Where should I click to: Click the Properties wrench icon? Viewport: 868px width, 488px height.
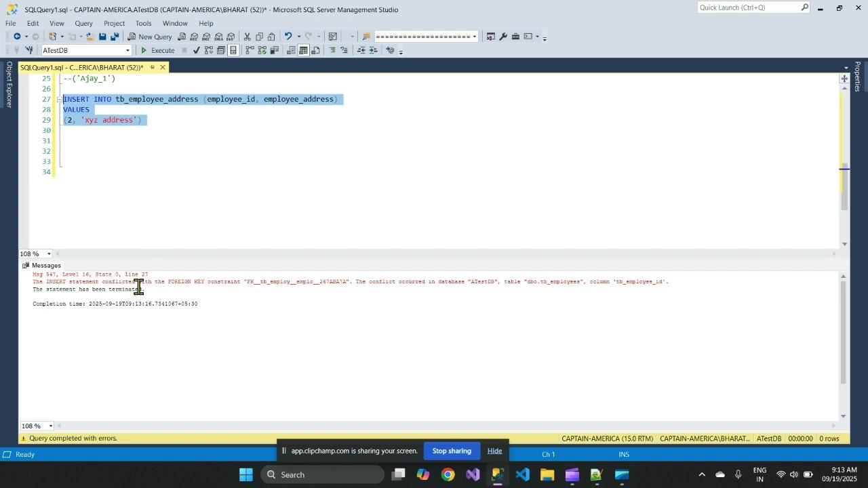pyautogui.click(x=503, y=37)
